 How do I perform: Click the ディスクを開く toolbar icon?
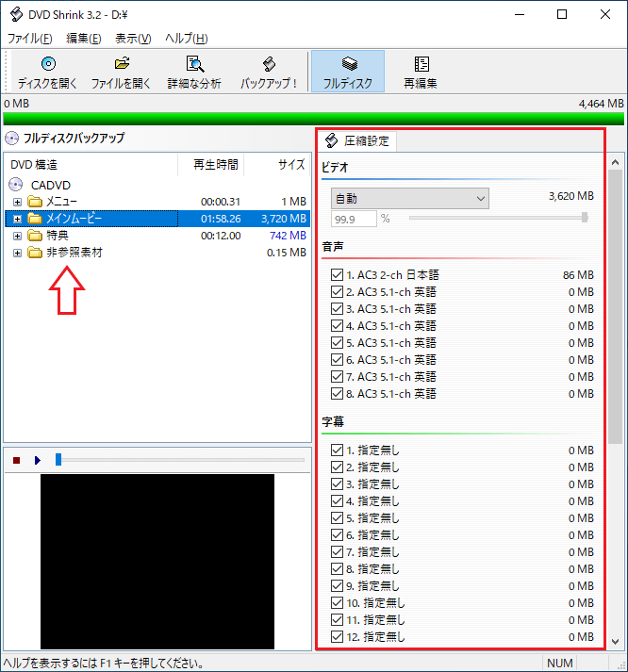pyautogui.click(x=47, y=65)
